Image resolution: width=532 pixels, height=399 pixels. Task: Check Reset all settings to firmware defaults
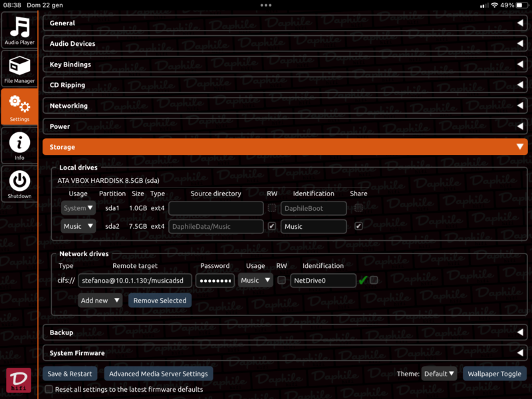pyautogui.click(x=49, y=389)
